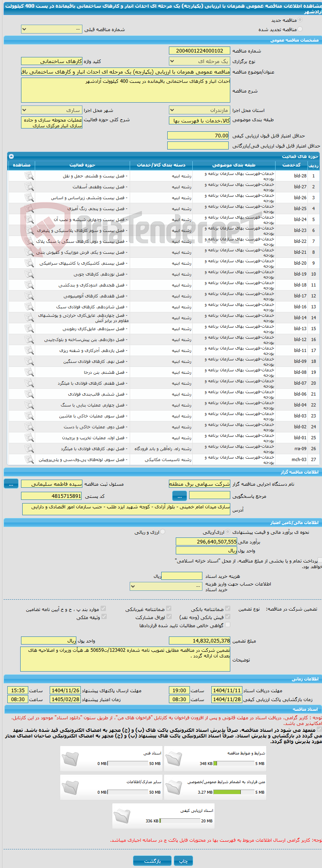322x868 pixels.
Task: Open view icon for row mch-03
Action: (x=29, y=459)
